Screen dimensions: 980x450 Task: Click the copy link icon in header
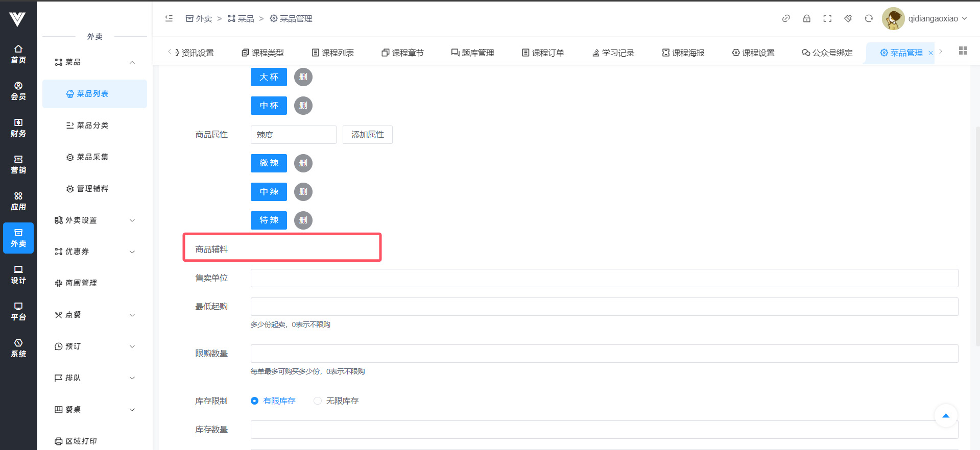coord(786,18)
